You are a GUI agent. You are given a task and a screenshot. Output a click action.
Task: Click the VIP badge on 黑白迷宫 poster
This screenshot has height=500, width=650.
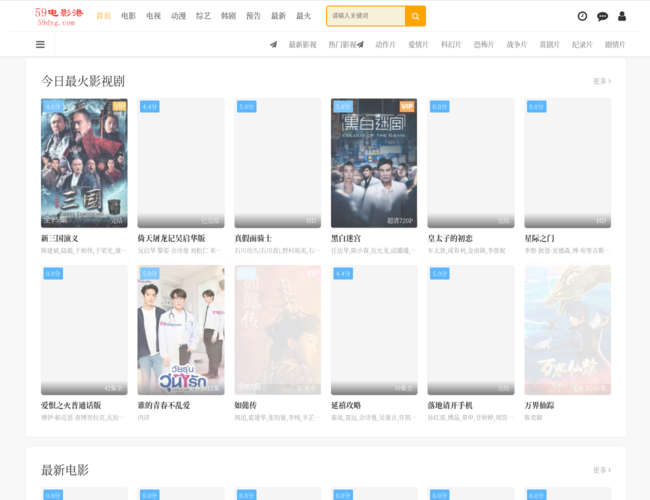point(407,107)
